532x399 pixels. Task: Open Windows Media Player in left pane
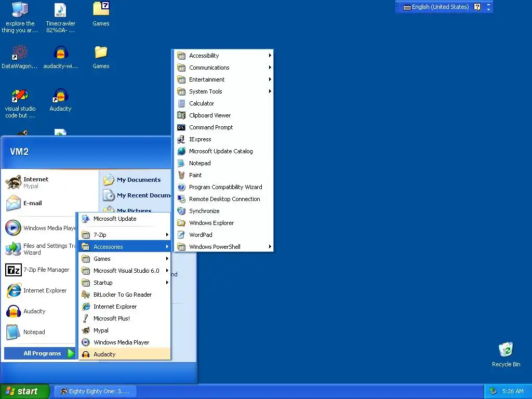[39, 228]
